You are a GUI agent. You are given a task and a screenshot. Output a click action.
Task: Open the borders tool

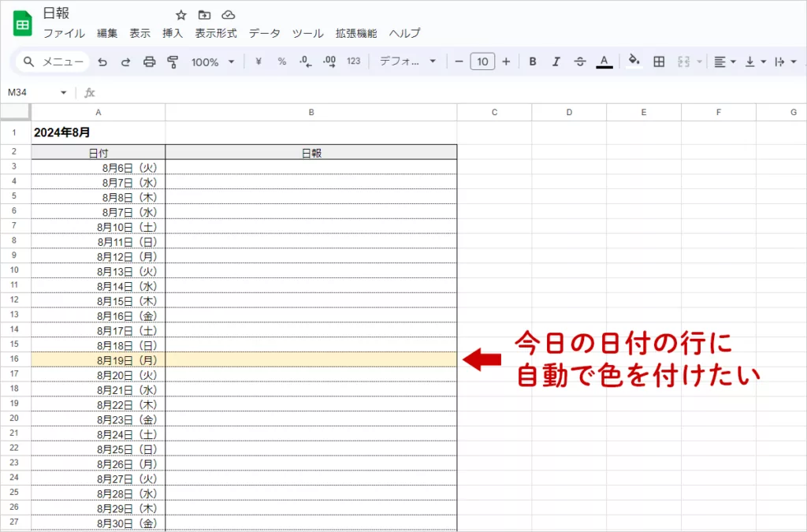click(x=659, y=61)
